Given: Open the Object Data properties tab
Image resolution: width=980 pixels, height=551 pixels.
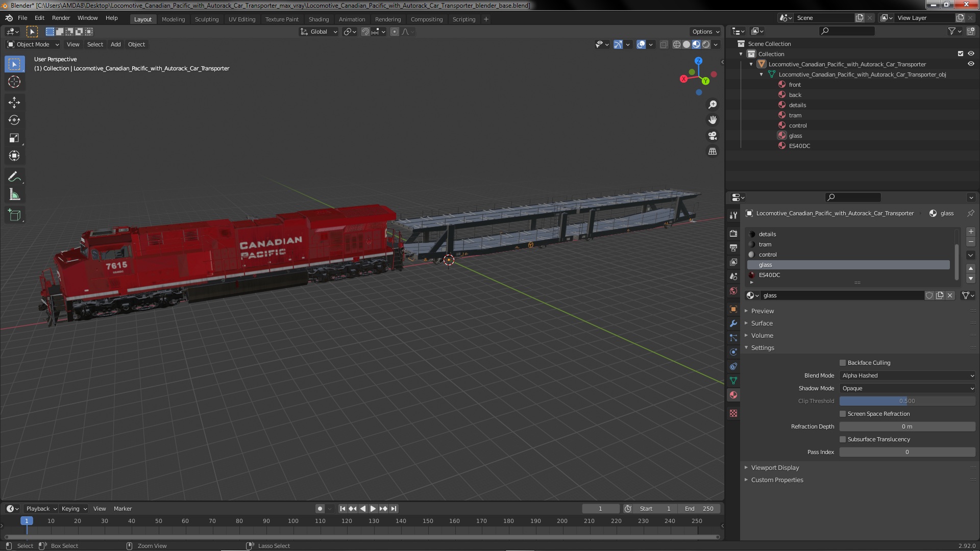Looking at the screenshot, I should [733, 381].
